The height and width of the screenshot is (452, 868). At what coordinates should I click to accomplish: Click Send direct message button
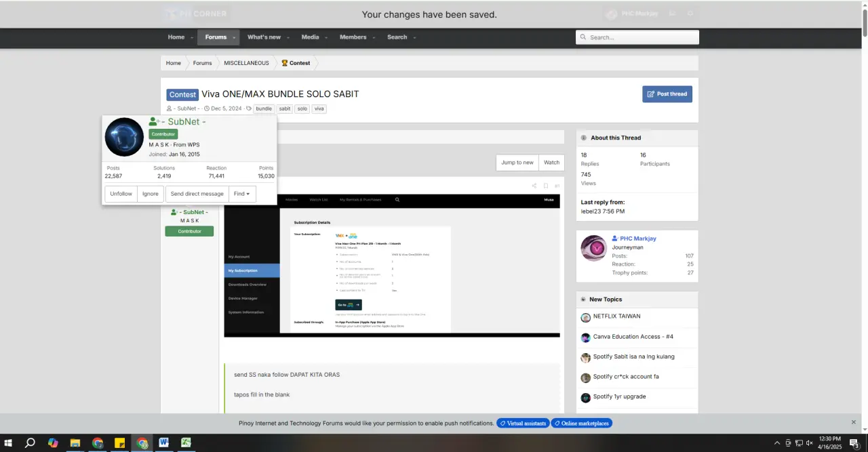click(197, 194)
